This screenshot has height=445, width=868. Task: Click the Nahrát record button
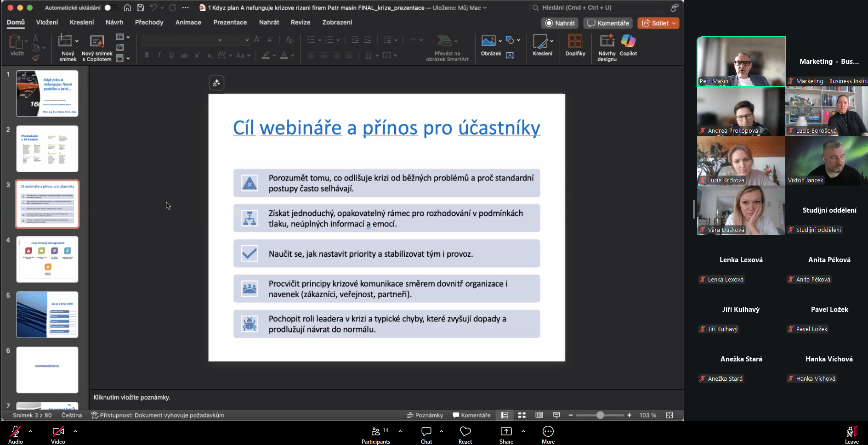[560, 23]
